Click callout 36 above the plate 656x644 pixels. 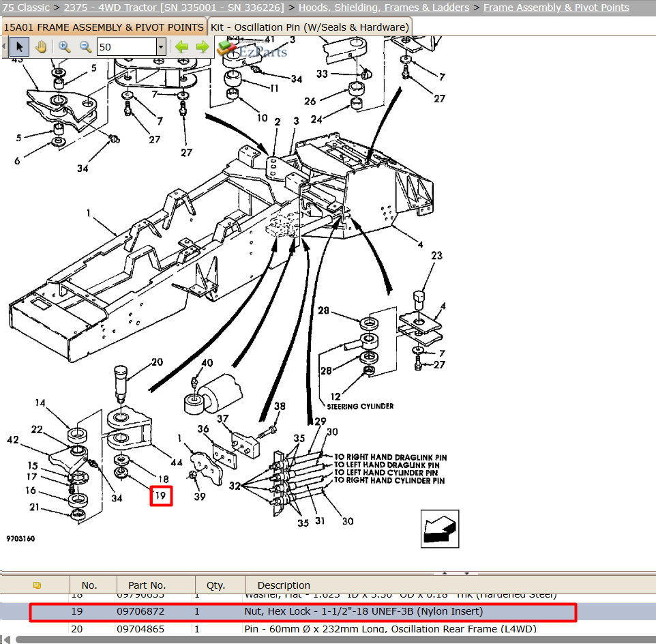click(x=203, y=429)
